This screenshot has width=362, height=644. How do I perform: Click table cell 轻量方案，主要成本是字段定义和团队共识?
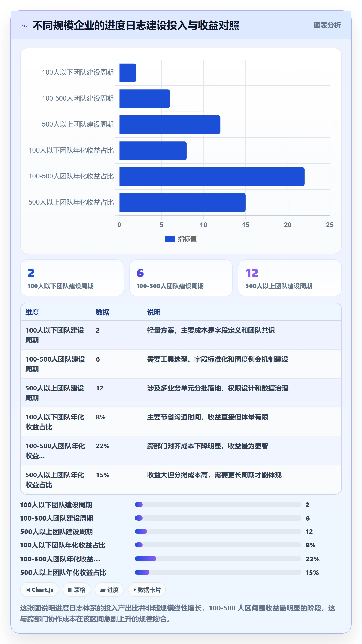[211, 330]
